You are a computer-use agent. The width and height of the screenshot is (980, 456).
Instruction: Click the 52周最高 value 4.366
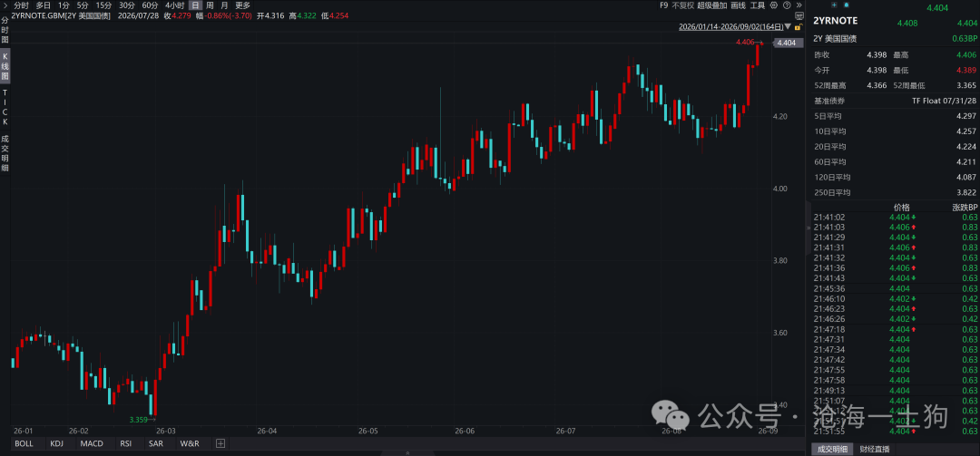coord(877,85)
